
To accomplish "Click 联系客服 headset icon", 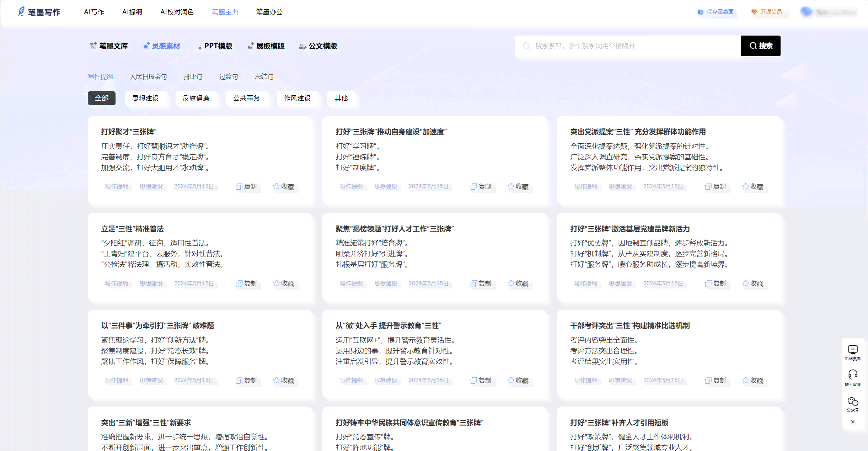I will (853, 378).
